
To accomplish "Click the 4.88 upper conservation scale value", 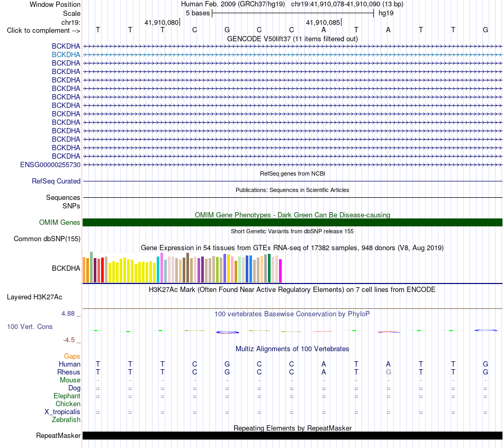I will click(68, 314).
